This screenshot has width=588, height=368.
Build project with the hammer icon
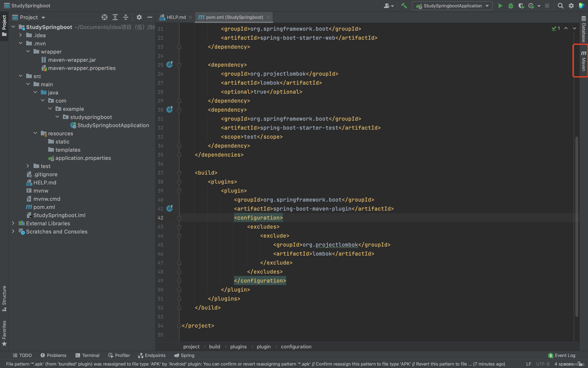404,6
